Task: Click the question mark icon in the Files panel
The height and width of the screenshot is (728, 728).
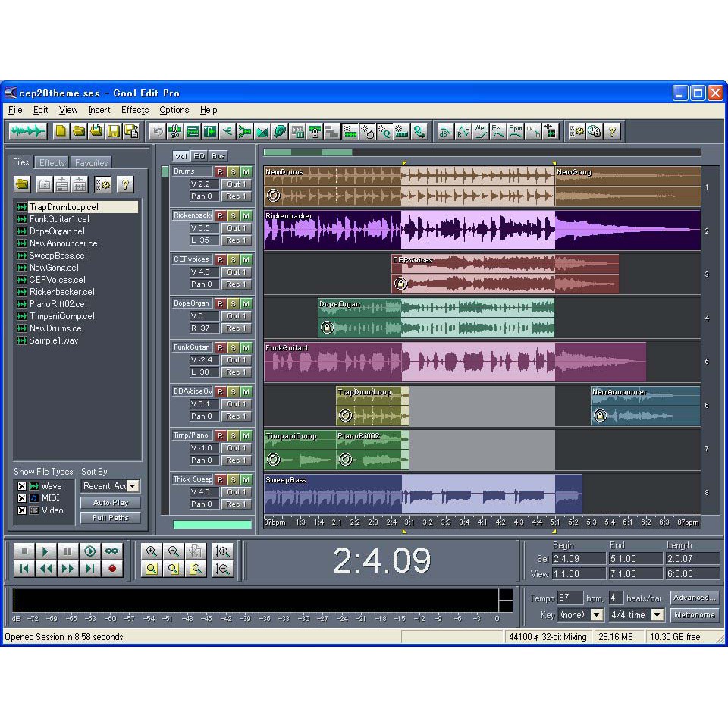Action: click(x=125, y=184)
